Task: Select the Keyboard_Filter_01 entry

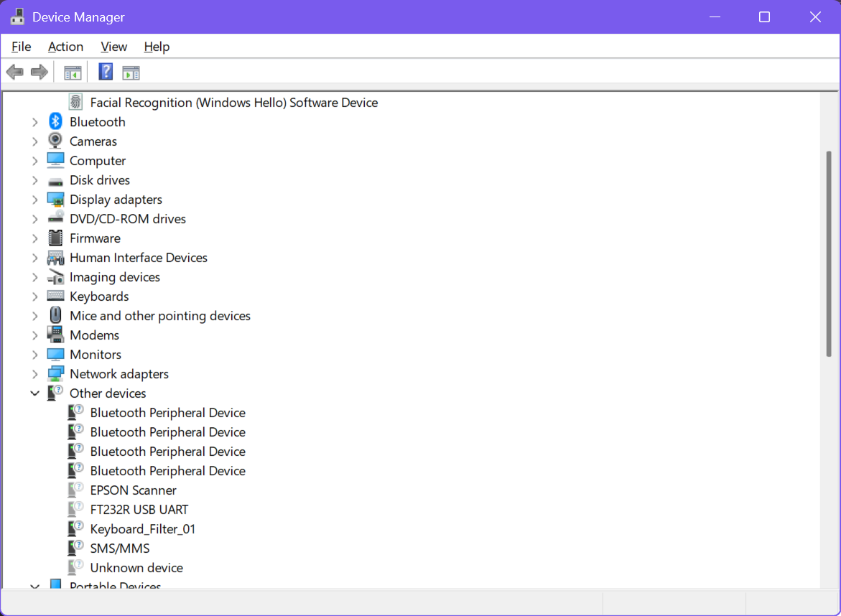Action: pyautogui.click(x=143, y=529)
